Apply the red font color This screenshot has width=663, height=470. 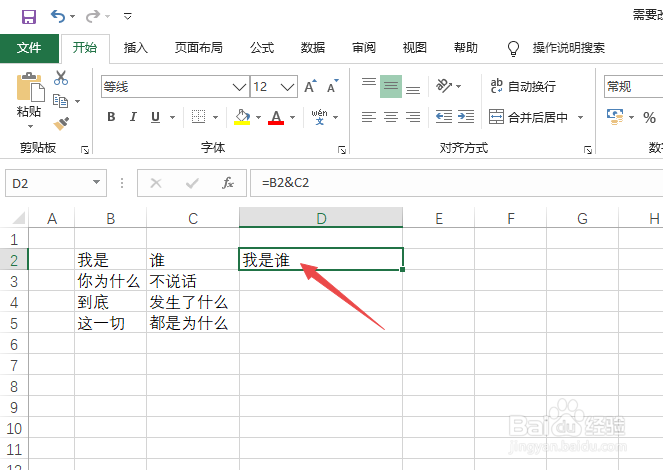pyautogui.click(x=276, y=117)
